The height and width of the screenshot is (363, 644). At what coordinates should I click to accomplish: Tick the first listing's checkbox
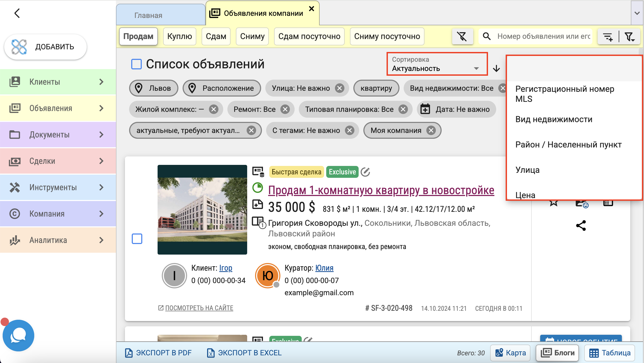coord(137,239)
